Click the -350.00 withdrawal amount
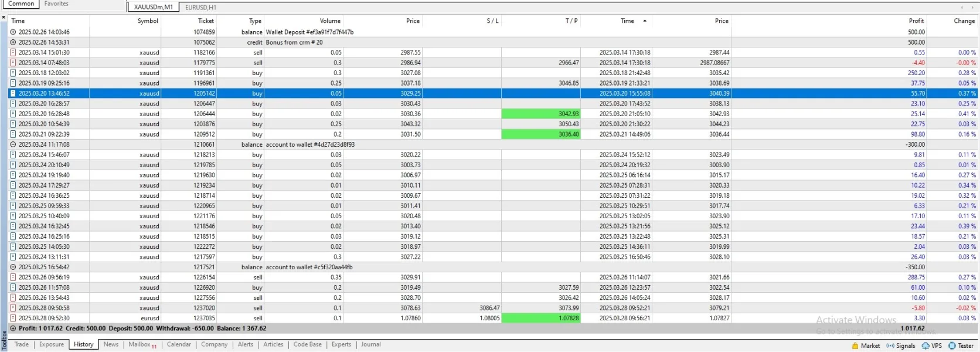 point(915,267)
